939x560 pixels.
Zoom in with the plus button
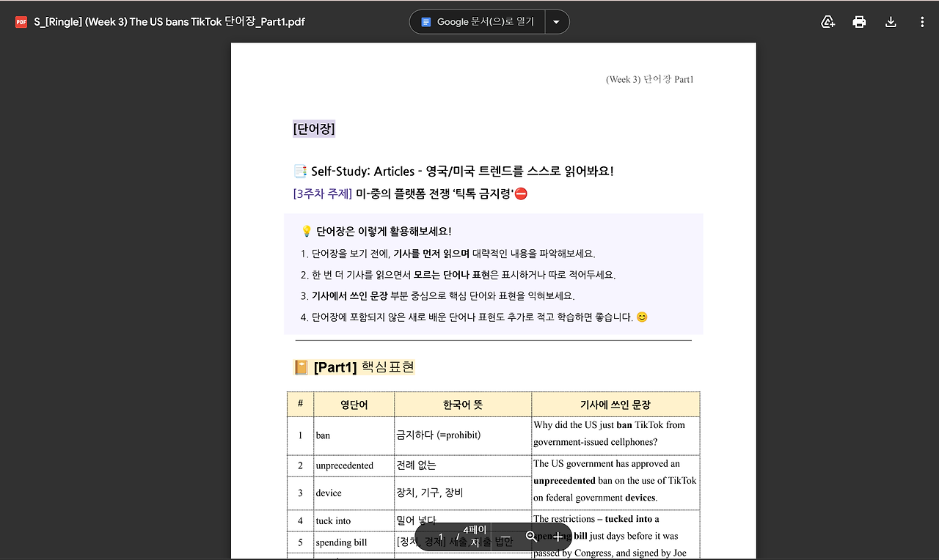(558, 537)
